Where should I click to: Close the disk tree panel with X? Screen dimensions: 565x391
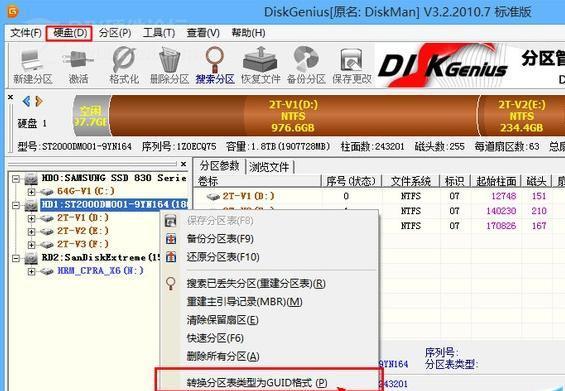183,164
